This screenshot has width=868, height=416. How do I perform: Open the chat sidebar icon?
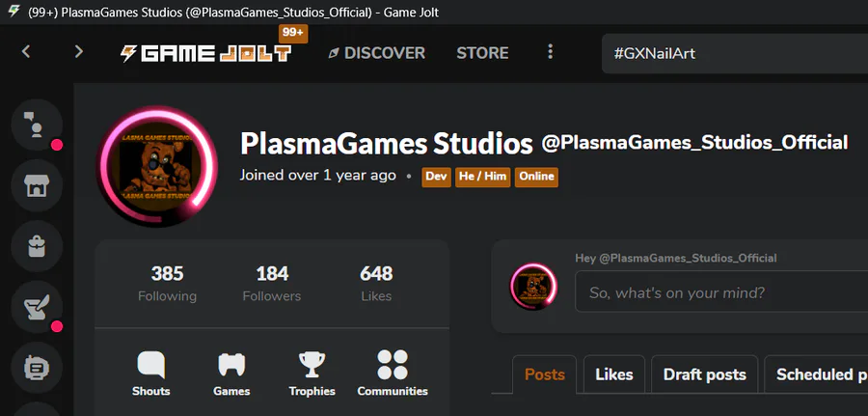pyautogui.click(x=37, y=125)
